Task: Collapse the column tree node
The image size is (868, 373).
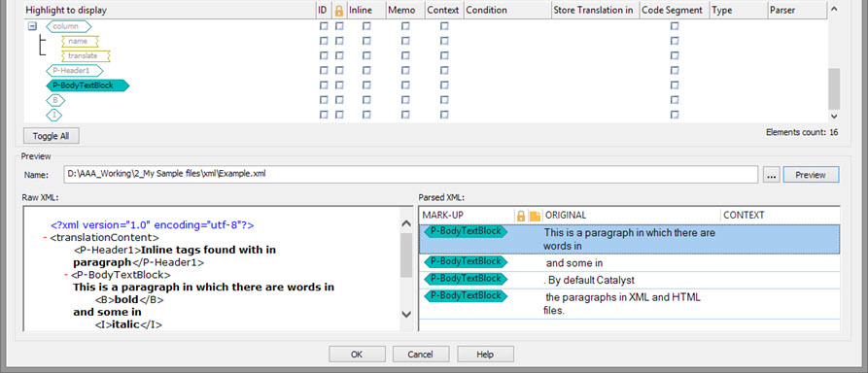Action: (x=33, y=26)
